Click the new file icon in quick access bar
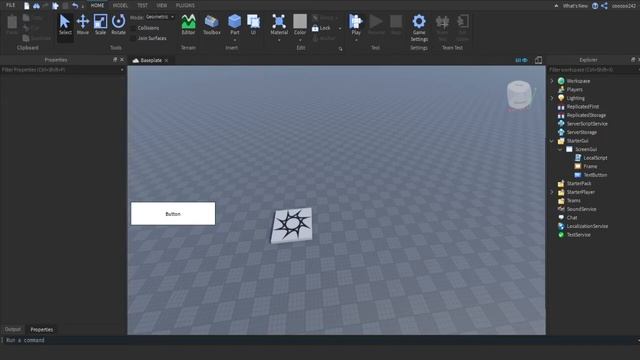Screen dimensions: 640x360 tap(27, 6)
